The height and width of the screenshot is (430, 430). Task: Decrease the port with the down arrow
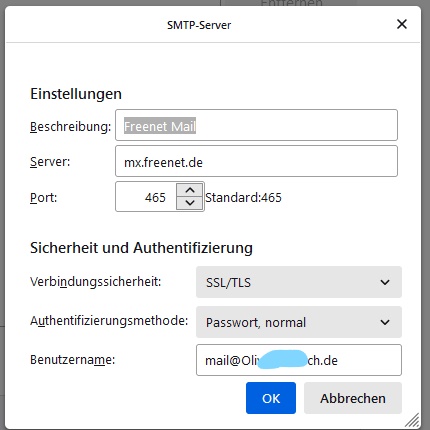coord(190,203)
